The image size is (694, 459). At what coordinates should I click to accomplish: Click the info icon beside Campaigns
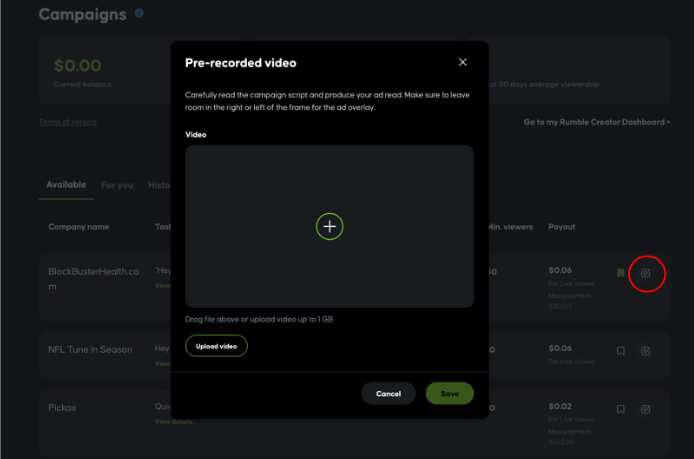139,14
